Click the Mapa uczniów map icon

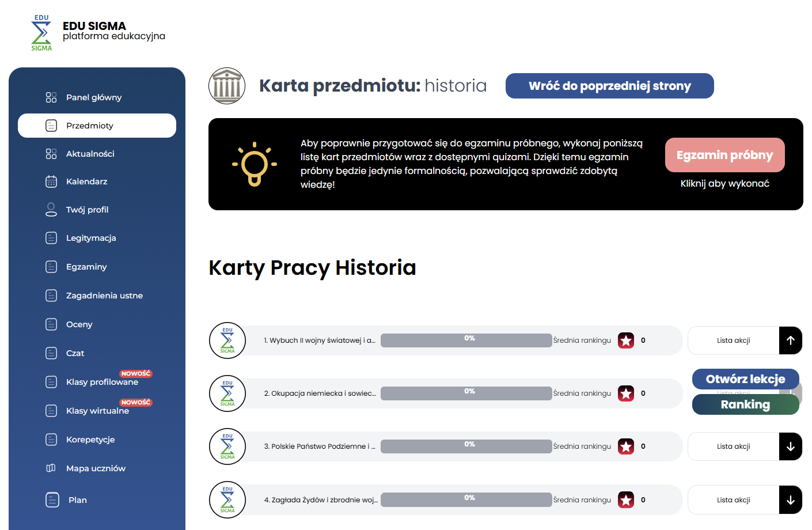51,468
